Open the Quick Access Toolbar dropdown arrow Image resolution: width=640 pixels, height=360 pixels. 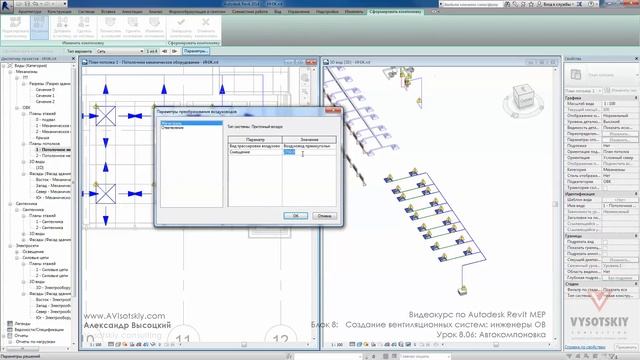click(x=64, y=4)
